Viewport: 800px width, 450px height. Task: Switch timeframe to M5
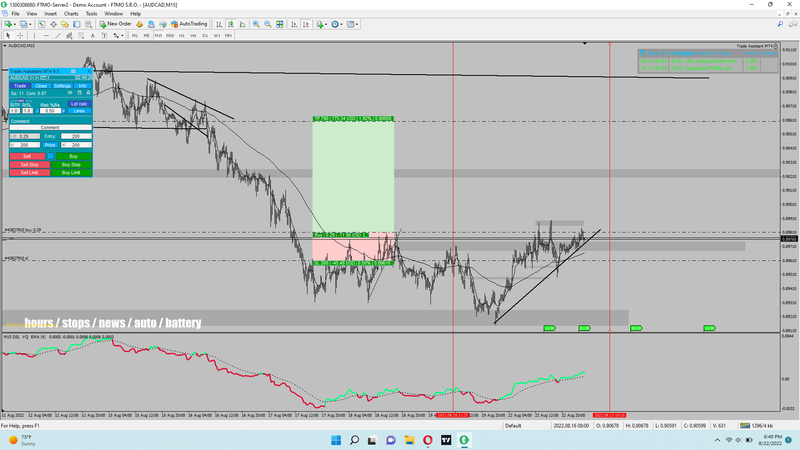pos(146,35)
